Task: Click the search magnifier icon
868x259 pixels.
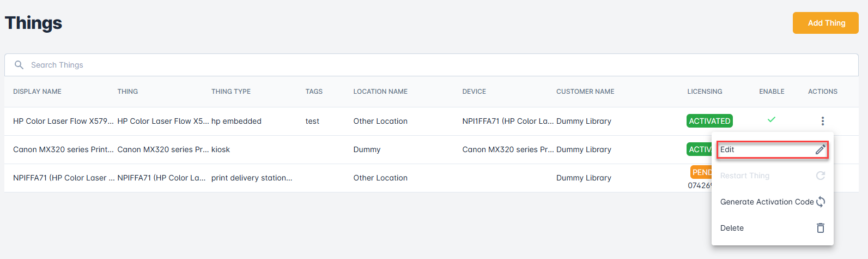Action: pos(19,65)
